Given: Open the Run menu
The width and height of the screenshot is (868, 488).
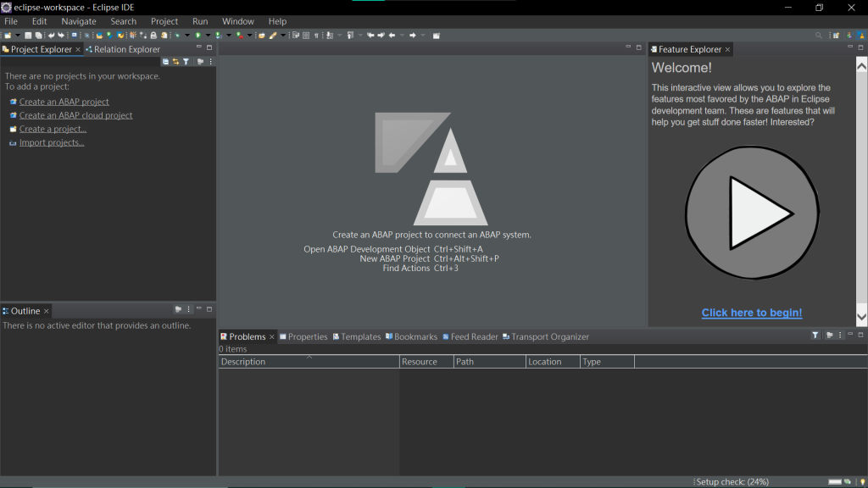Looking at the screenshot, I should (200, 21).
